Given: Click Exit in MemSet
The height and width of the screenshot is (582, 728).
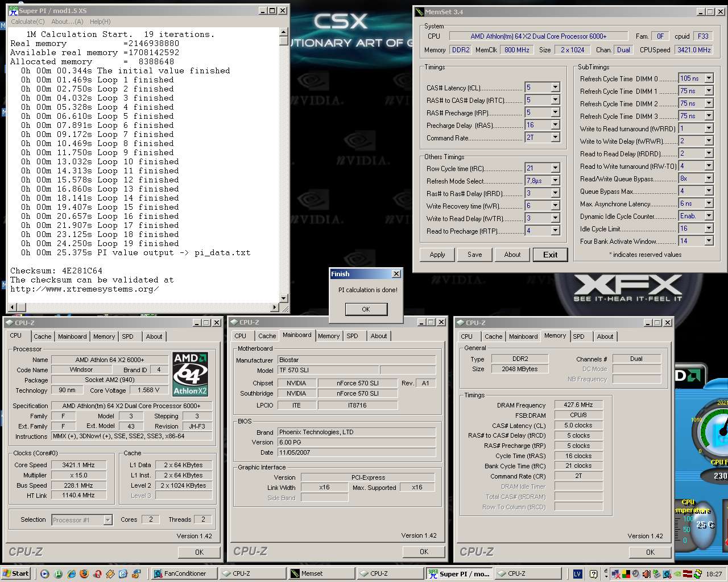Looking at the screenshot, I should (550, 255).
